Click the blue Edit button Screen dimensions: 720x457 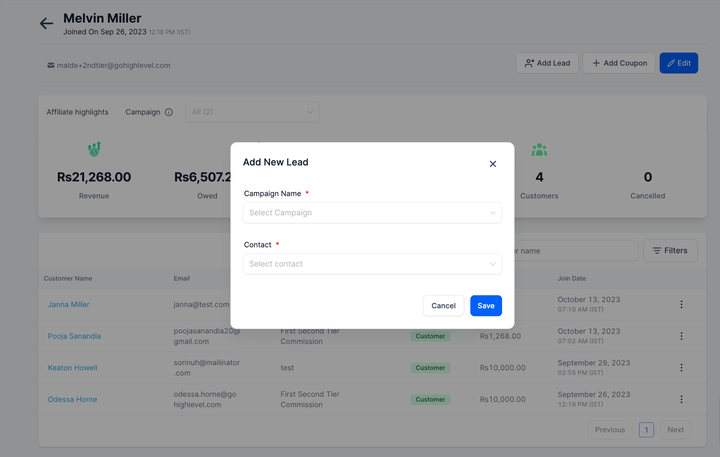click(679, 63)
